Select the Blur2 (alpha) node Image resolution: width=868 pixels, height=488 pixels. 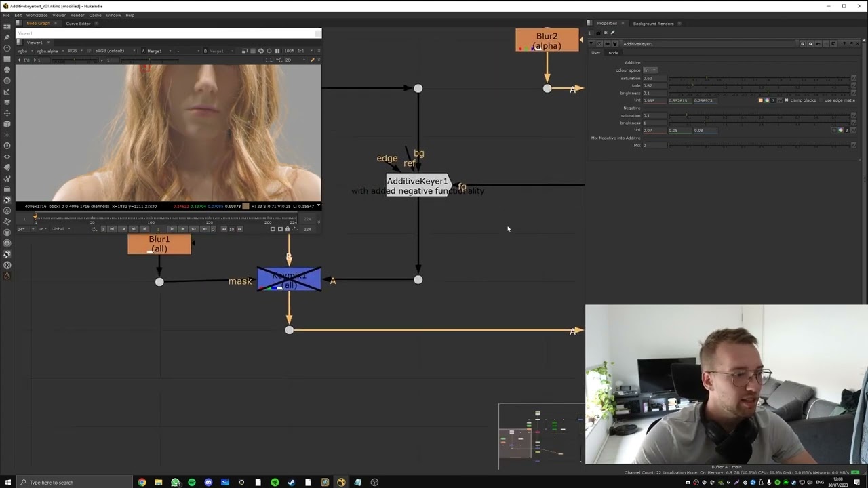(547, 40)
